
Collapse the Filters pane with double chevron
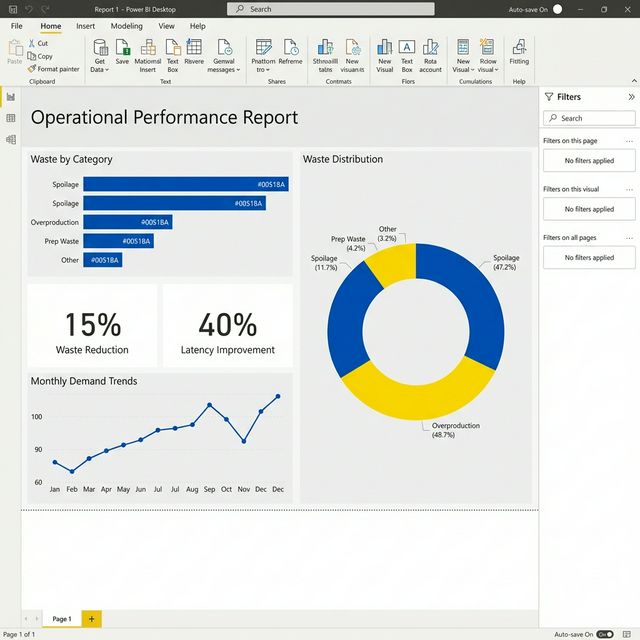tap(631, 97)
